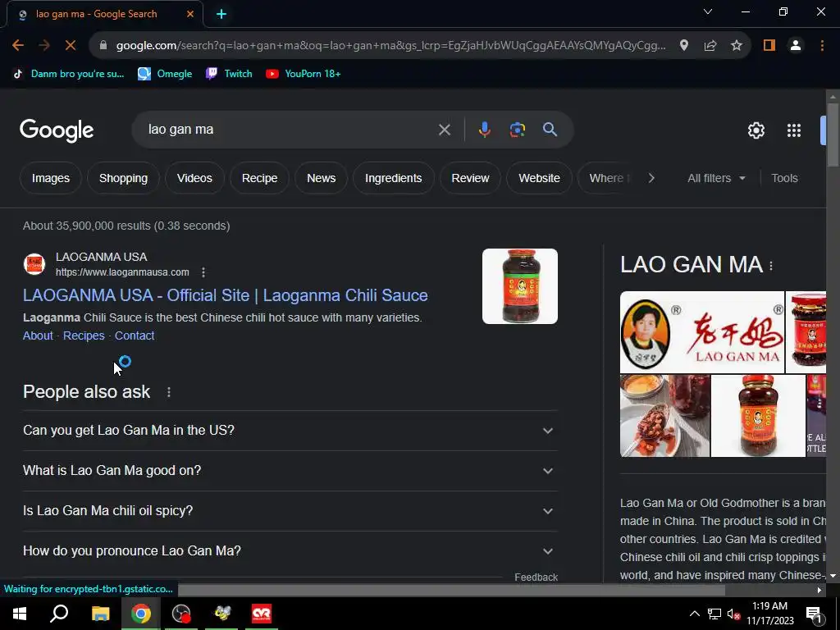Expand 'Can you get Lao Gan Ma in the US?'
The image size is (840, 630).
coord(290,431)
